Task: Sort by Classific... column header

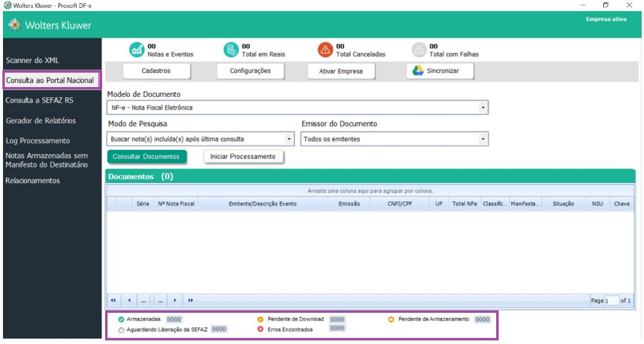Action: 495,204
